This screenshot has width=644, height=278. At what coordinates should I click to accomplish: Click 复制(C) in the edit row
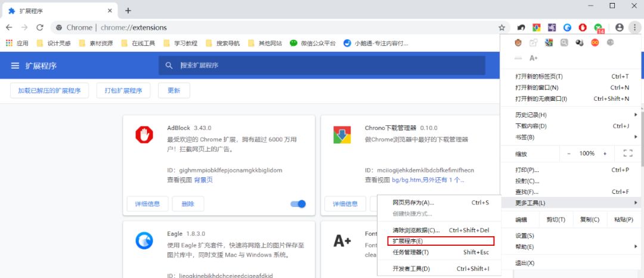click(589, 220)
